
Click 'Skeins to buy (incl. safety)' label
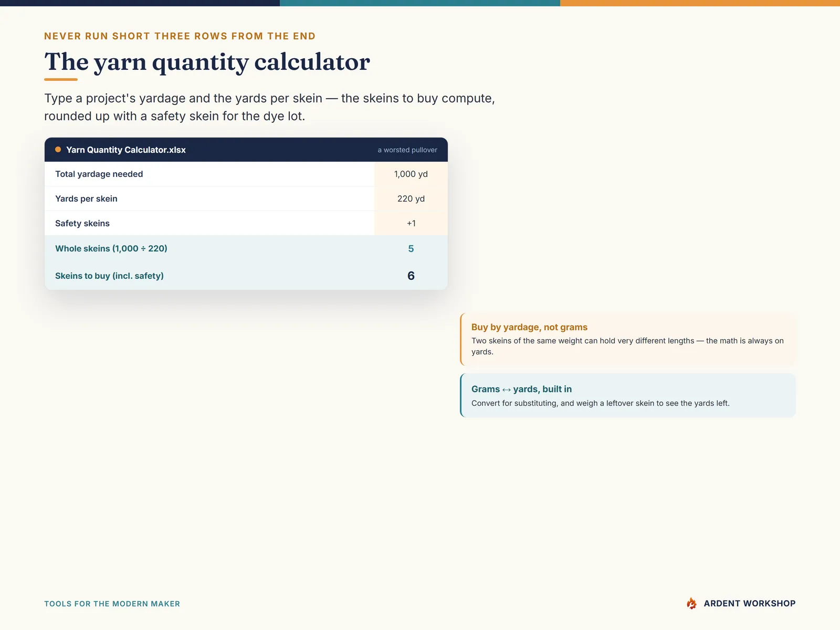109,276
